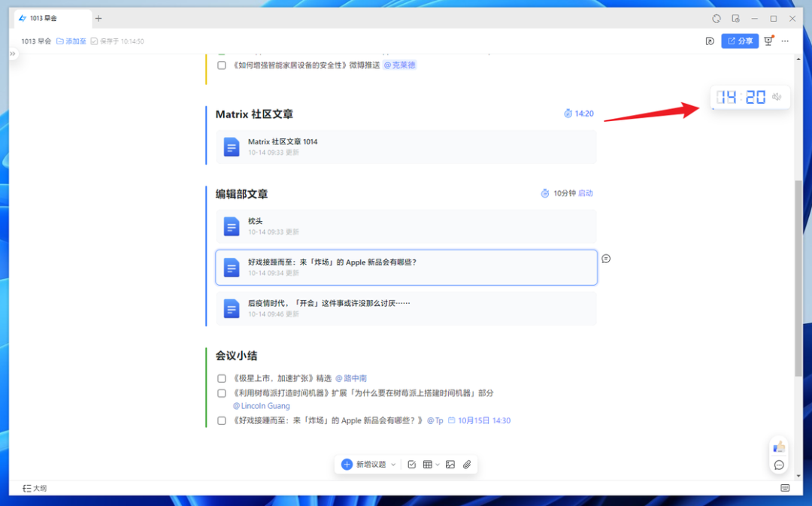
Task: Click the stopwatch icon next to 10分钟
Action: [545, 193]
